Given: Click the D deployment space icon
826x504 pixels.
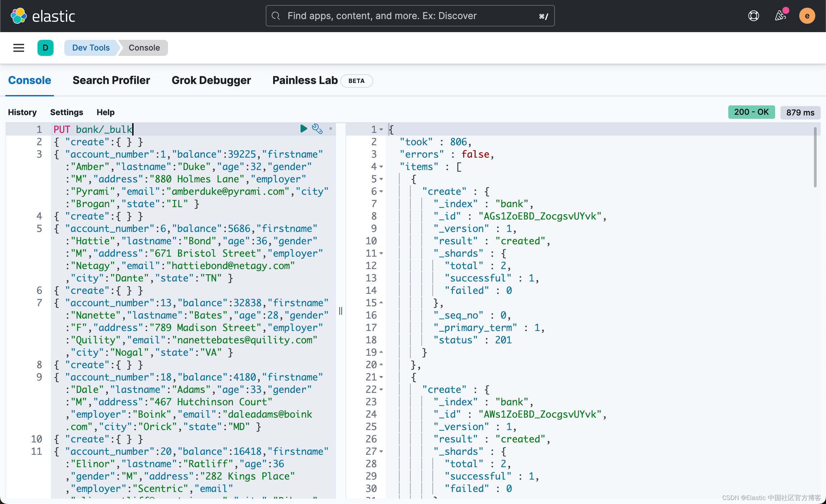Looking at the screenshot, I should click(x=46, y=48).
